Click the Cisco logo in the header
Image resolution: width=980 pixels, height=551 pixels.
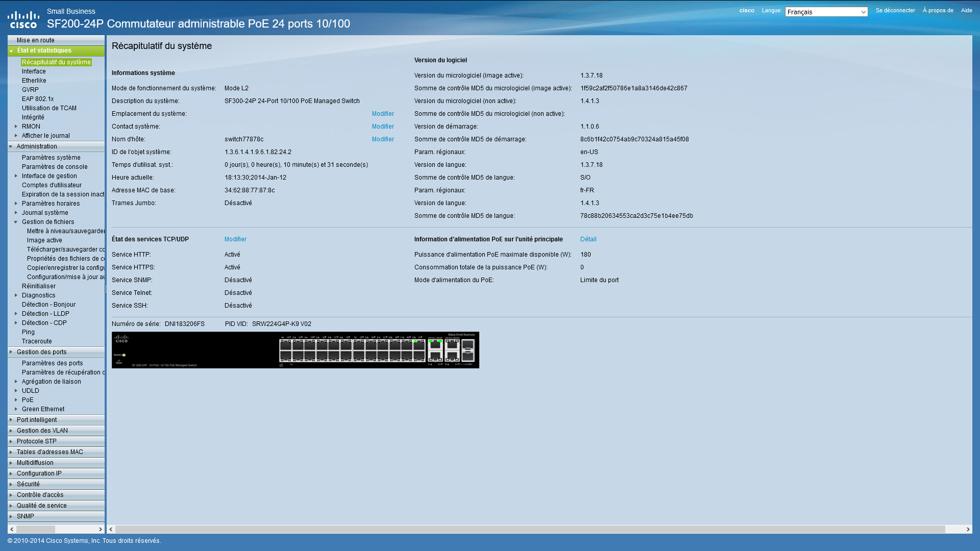[x=23, y=19]
